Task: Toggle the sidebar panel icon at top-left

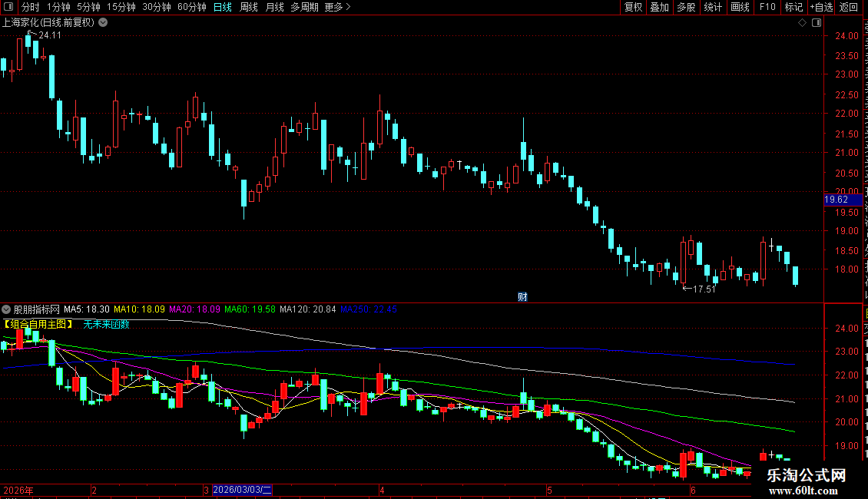Action: click(x=8, y=7)
